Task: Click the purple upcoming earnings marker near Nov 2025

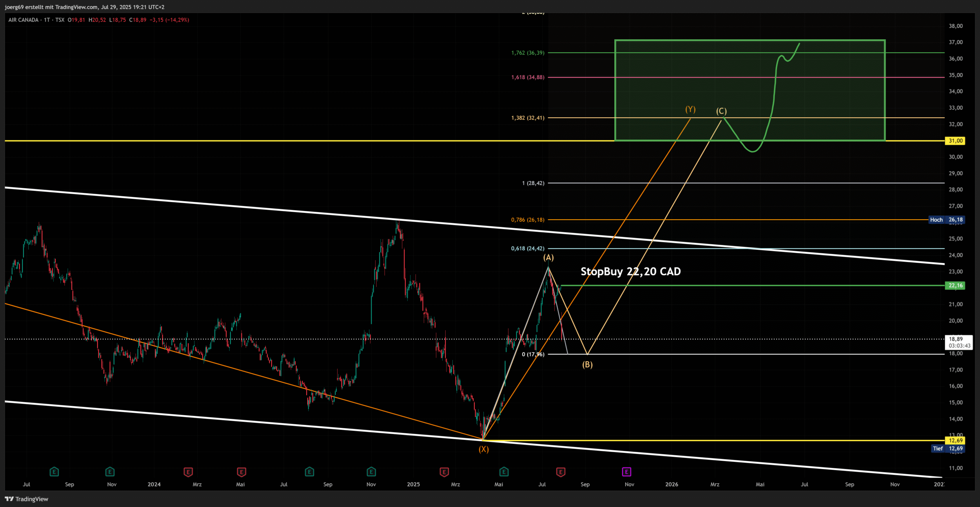Action: 626,472
